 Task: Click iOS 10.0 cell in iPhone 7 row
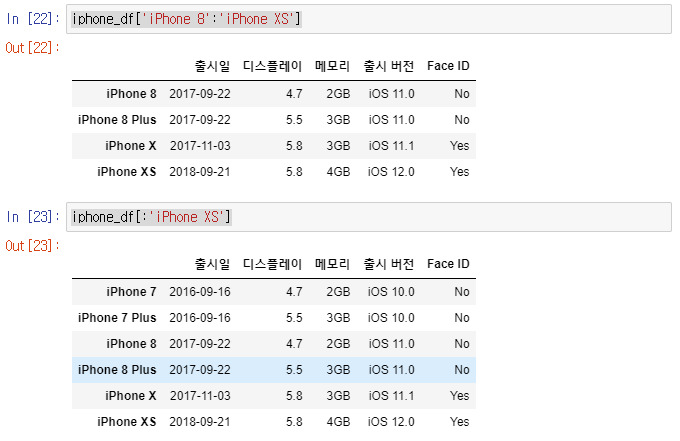click(391, 292)
